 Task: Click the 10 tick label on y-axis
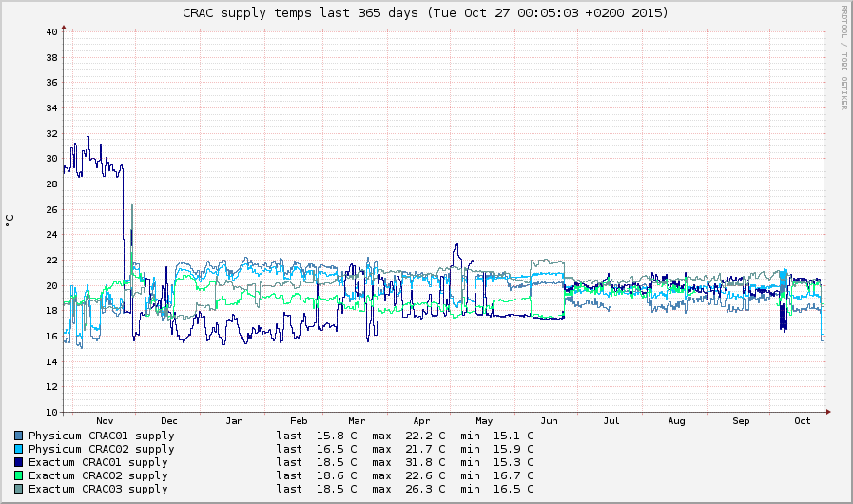pos(51,413)
